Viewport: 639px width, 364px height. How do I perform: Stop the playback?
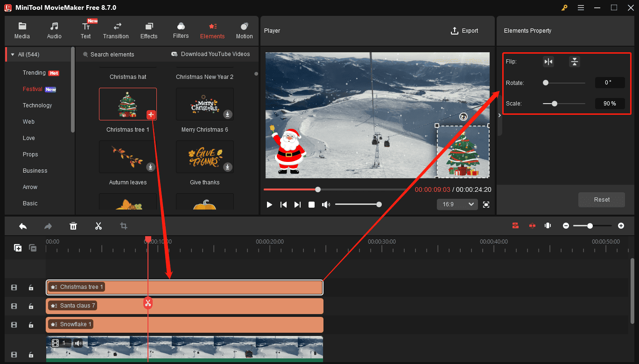(x=311, y=204)
